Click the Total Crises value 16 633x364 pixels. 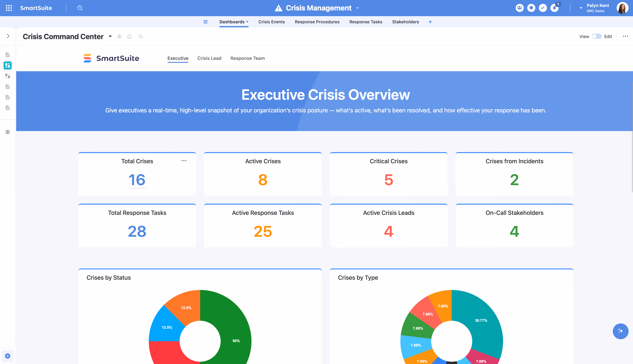[137, 180]
